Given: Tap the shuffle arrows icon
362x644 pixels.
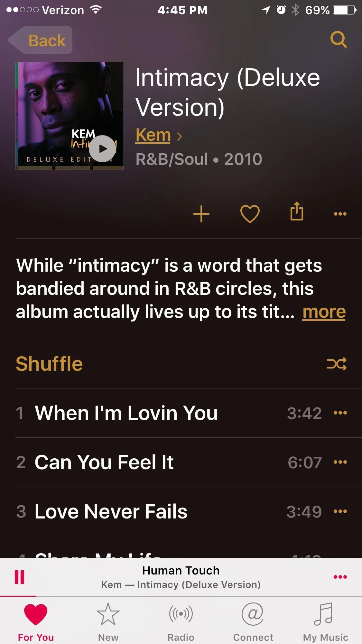Looking at the screenshot, I should (337, 364).
